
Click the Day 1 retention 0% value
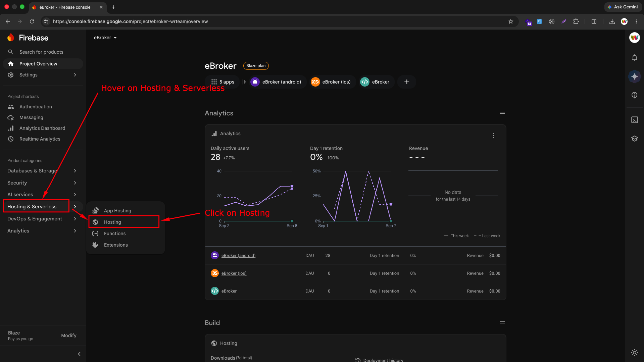[316, 157]
